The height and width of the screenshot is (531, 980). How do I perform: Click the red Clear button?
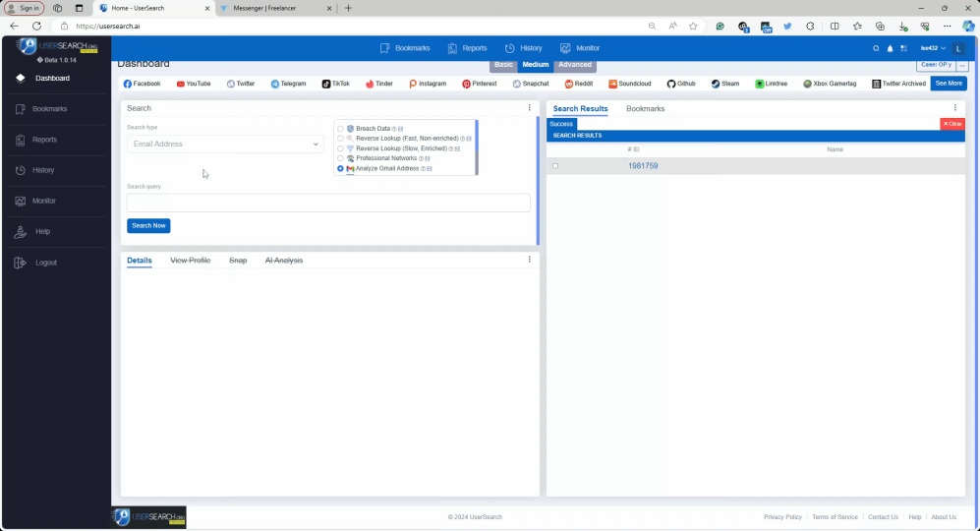[952, 124]
